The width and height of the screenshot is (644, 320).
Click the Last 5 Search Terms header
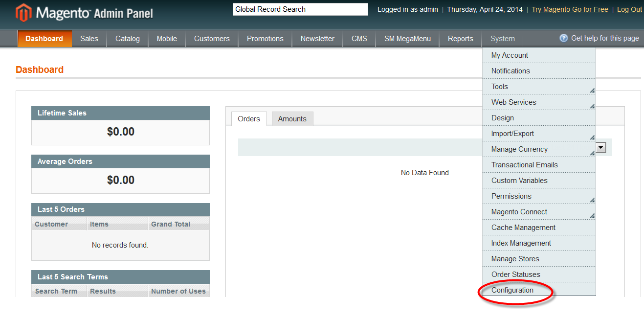[x=120, y=277]
